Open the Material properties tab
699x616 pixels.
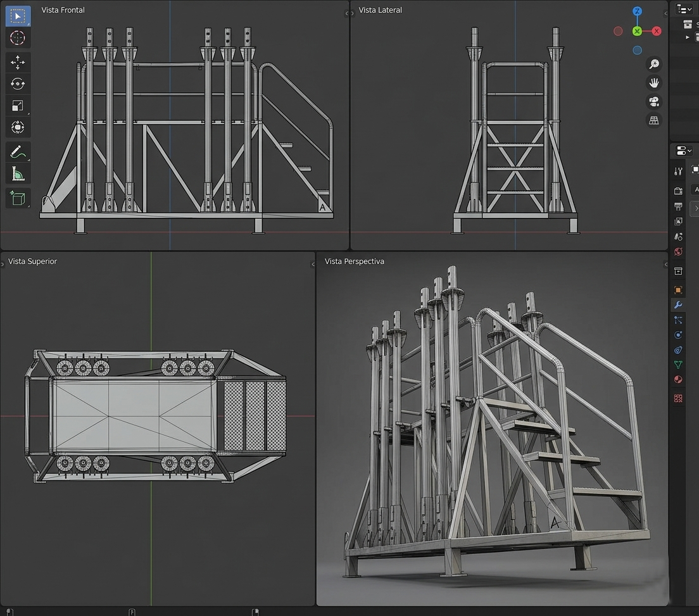[x=678, y=380]
